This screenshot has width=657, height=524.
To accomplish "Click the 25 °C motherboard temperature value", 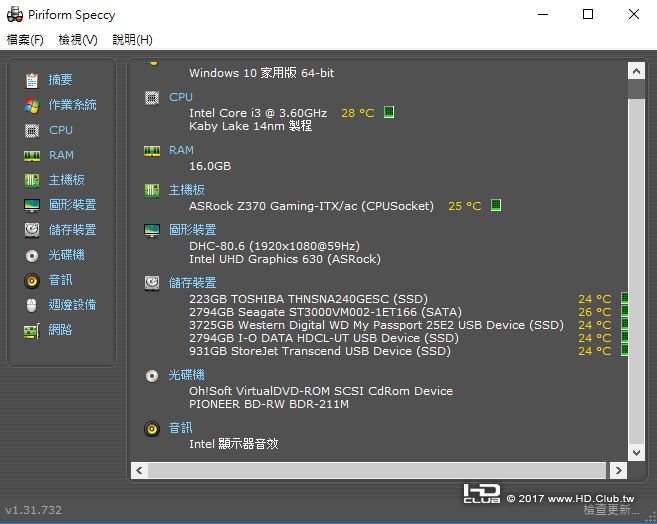I will click(x=465, y=206).
